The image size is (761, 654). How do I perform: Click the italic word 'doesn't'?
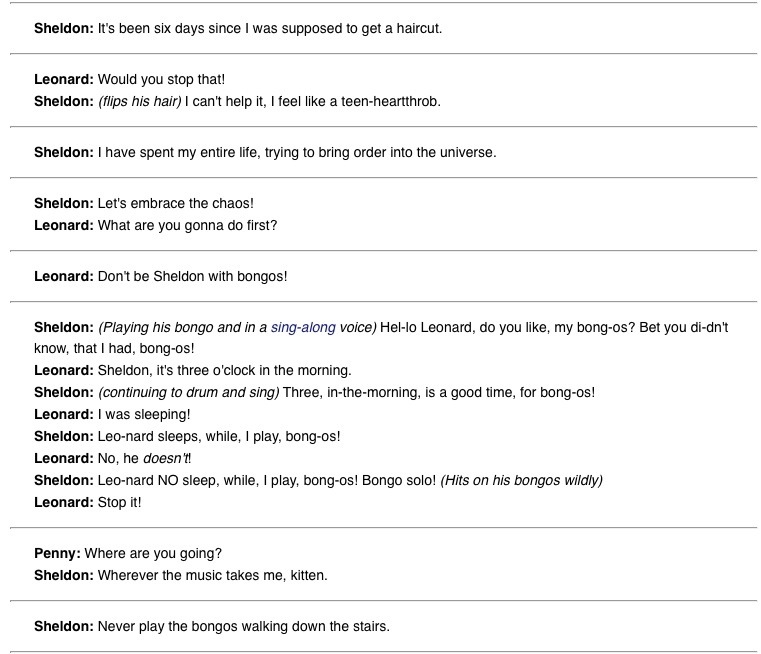[x=166, y=458]
